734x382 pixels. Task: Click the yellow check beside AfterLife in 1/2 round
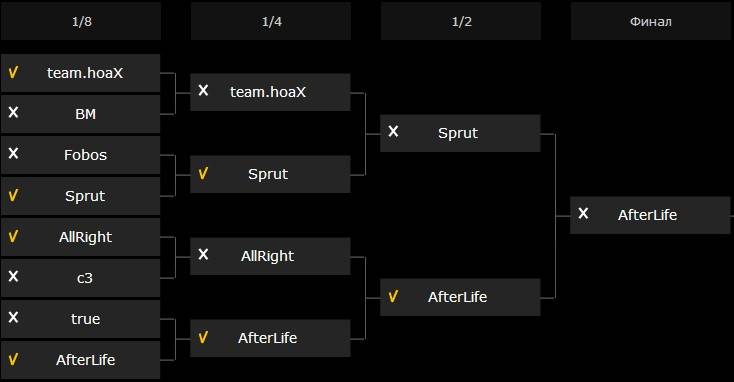tap(393, 296)
